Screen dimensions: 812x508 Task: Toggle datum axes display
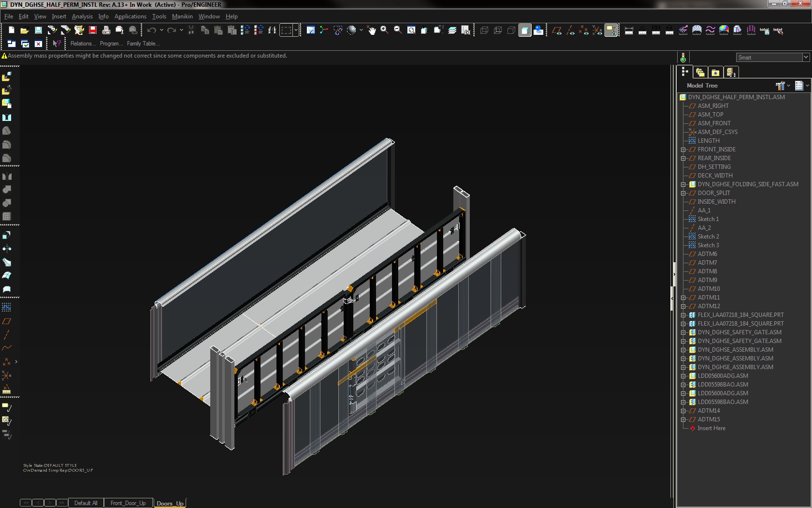(570, 30)
